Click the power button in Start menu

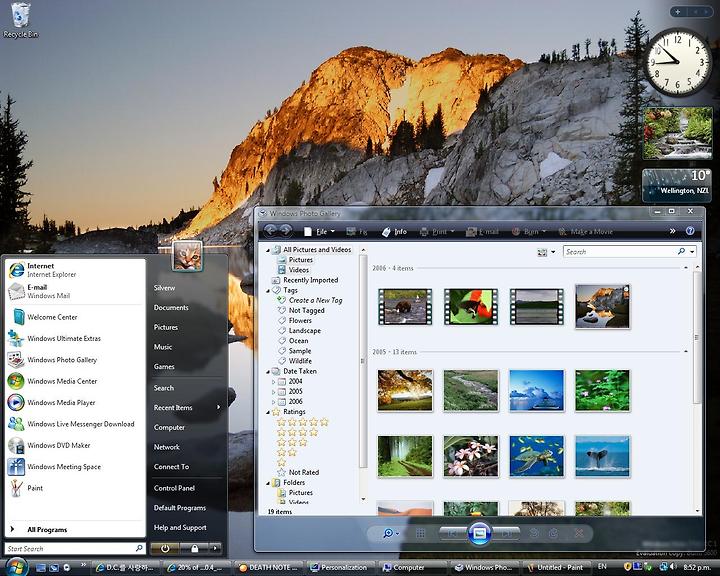point(165,548)
